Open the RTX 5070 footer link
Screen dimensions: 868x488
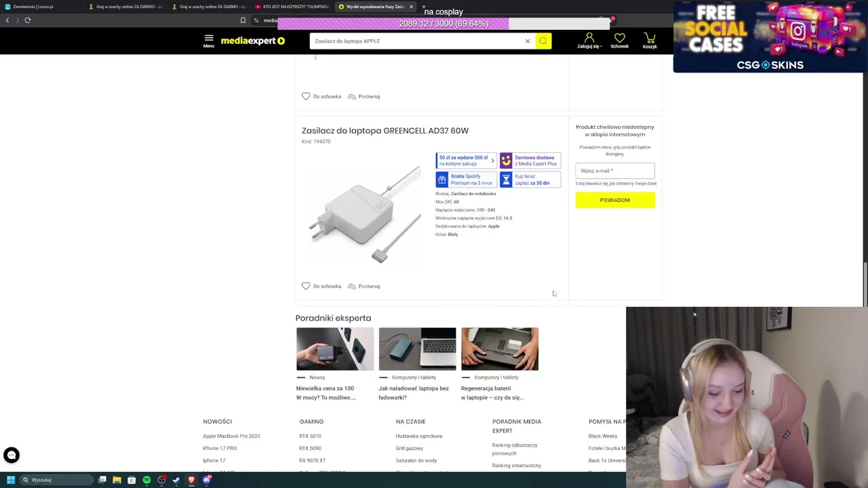coord(310,436)
